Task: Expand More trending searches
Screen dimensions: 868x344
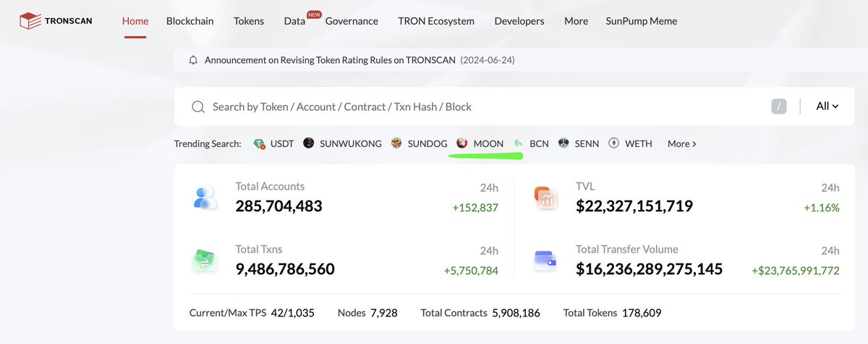Action: pos(681,143)
